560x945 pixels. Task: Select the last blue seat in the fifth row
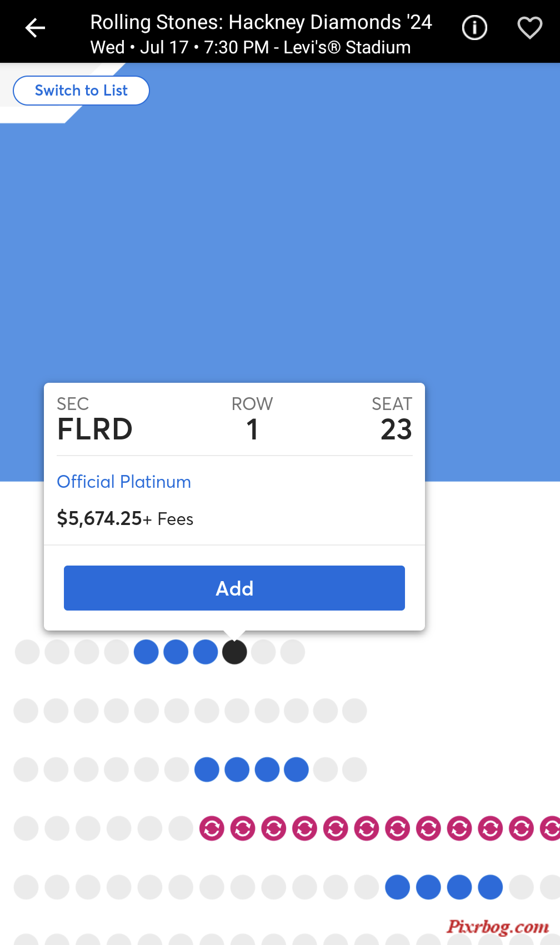[491, 887]
